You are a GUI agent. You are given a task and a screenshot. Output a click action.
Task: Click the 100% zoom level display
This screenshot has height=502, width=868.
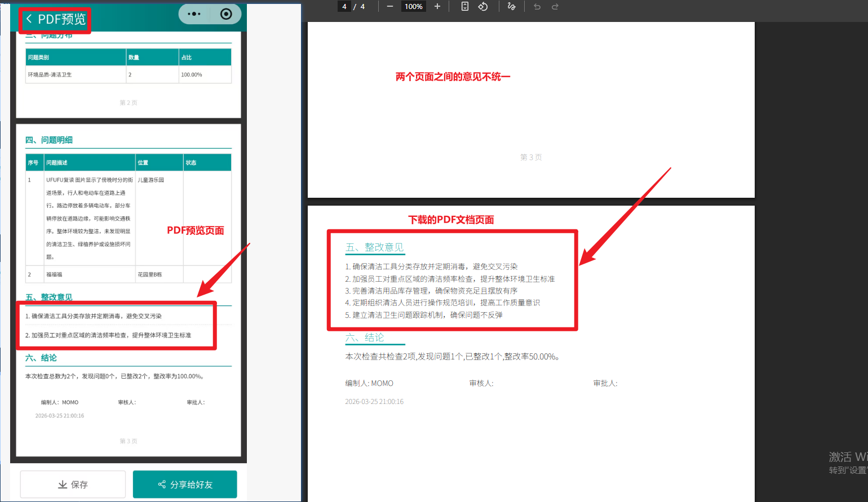413,7
